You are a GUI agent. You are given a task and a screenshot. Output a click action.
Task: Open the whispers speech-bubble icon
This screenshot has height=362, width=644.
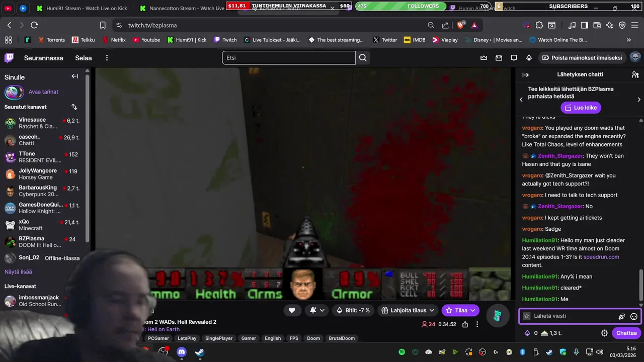(514, 58)
